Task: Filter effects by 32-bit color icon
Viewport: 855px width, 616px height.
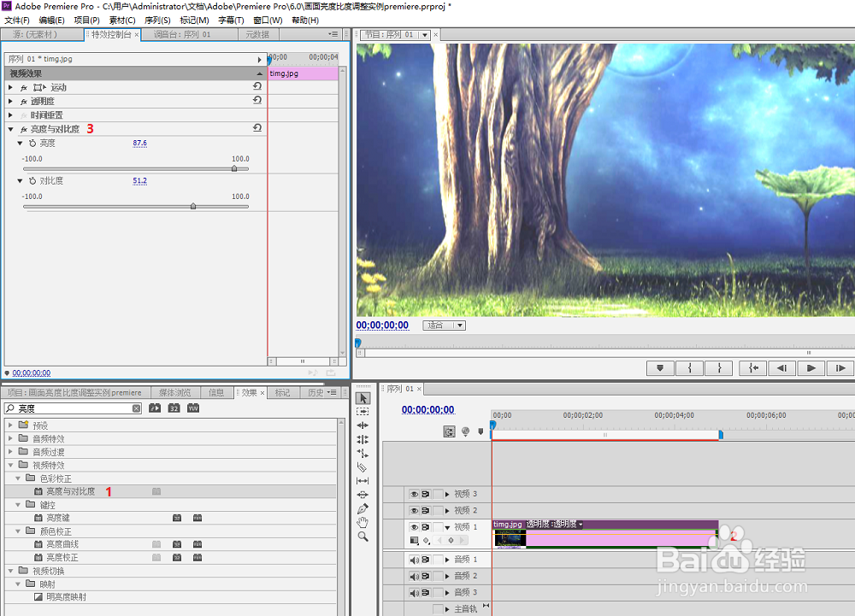Action: coord(174,408)
